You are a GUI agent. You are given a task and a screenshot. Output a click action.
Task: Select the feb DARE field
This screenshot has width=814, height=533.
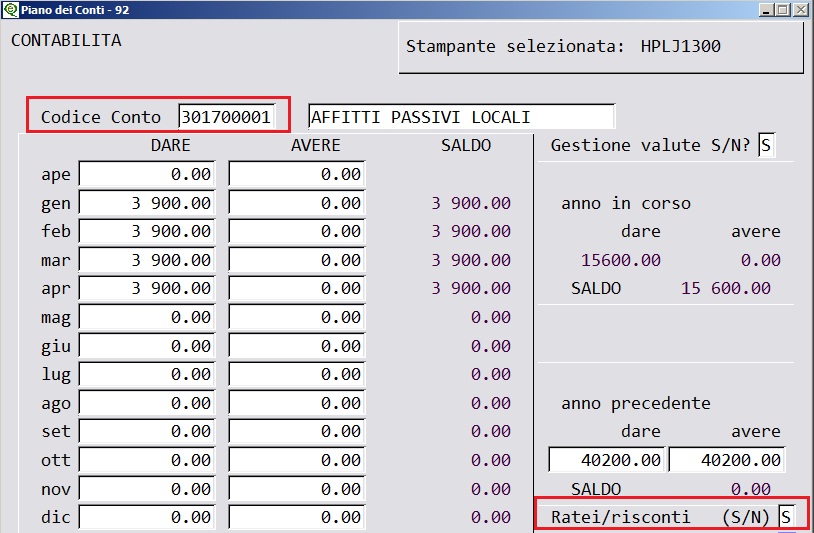(x=147, y=231)
